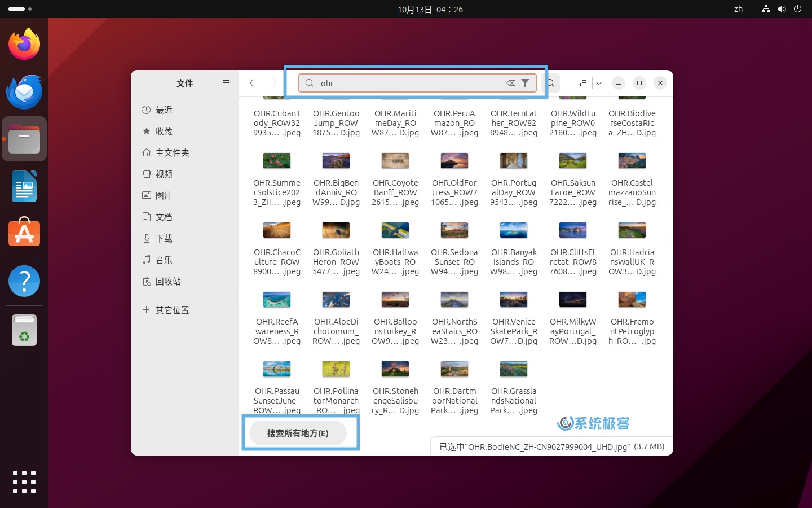Screen dimensions: 812x508
Task: Open the Help icon in dock
Action: [24, 281]
